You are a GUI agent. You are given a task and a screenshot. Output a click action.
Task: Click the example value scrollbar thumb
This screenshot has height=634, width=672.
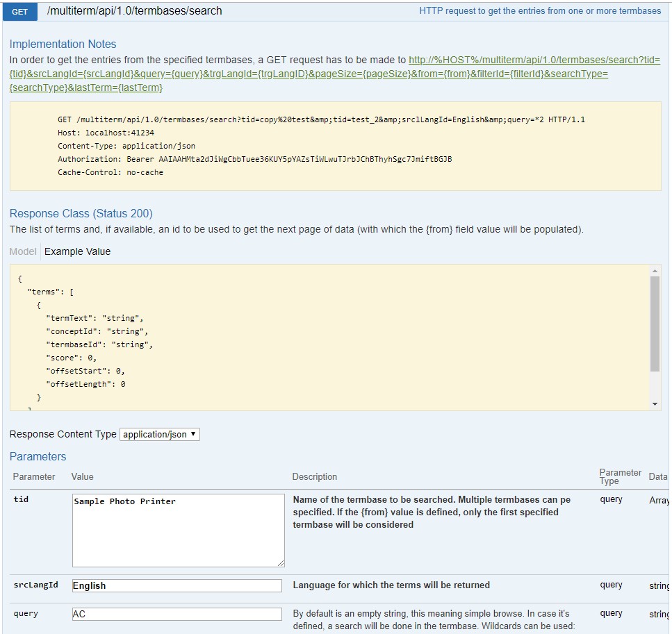(655, 324)
